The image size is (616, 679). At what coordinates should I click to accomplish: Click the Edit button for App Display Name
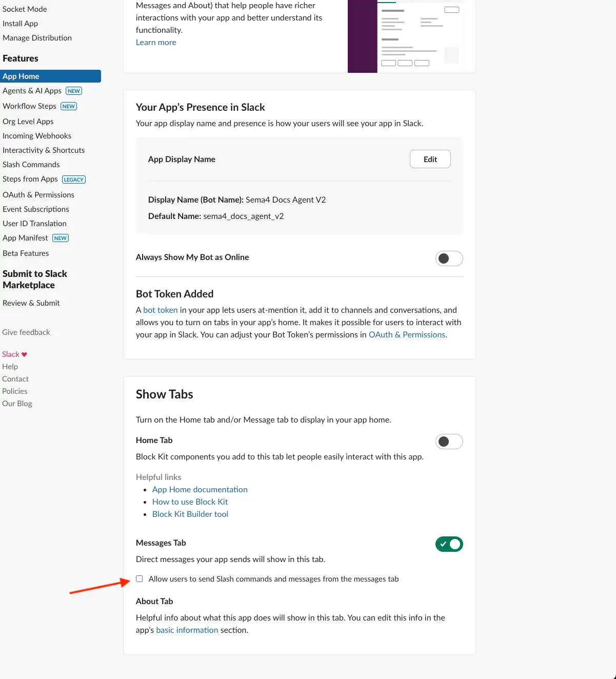point(430,159)
